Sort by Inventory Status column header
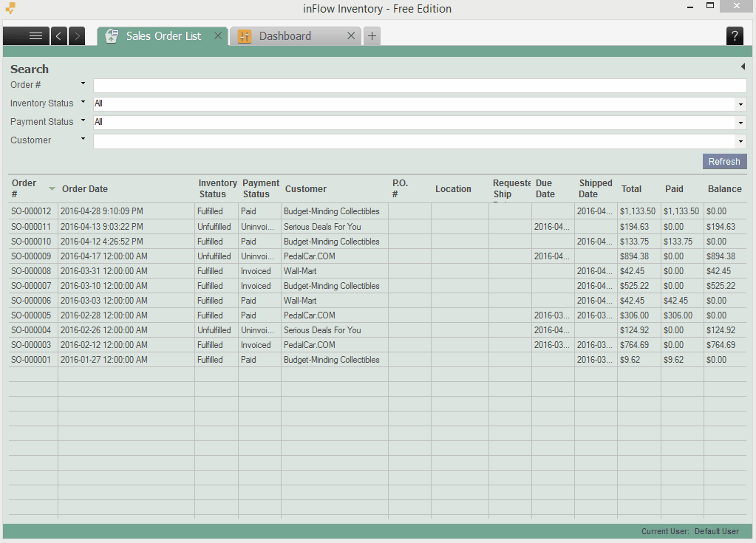This screenshot has height=543, width=756. (x=217, y=188)
